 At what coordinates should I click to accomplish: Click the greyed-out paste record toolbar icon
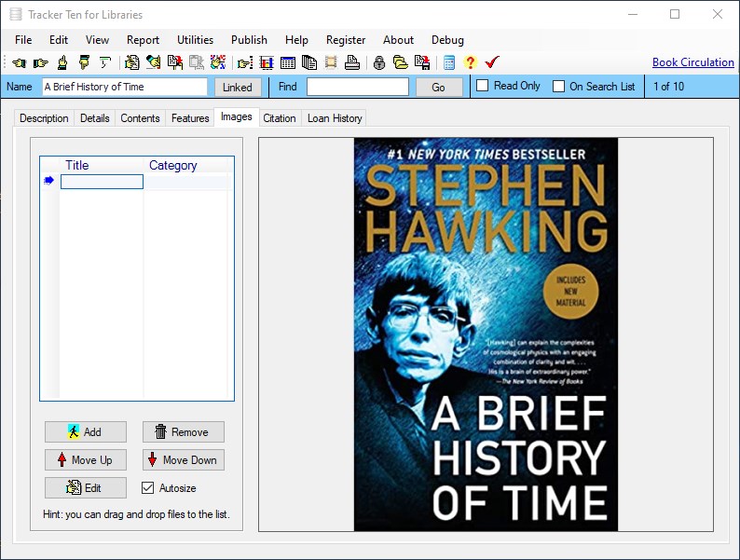point(197,62)
